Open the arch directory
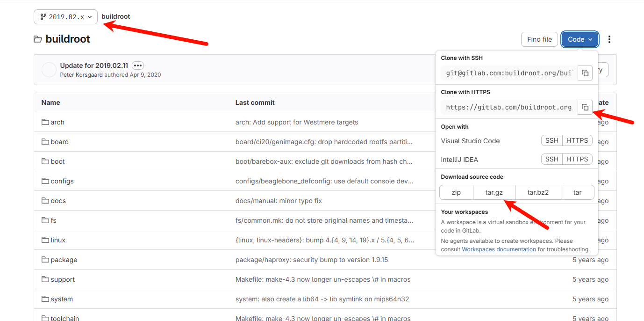The height and width of the screenshot is (321, 644). pos(57,122)
